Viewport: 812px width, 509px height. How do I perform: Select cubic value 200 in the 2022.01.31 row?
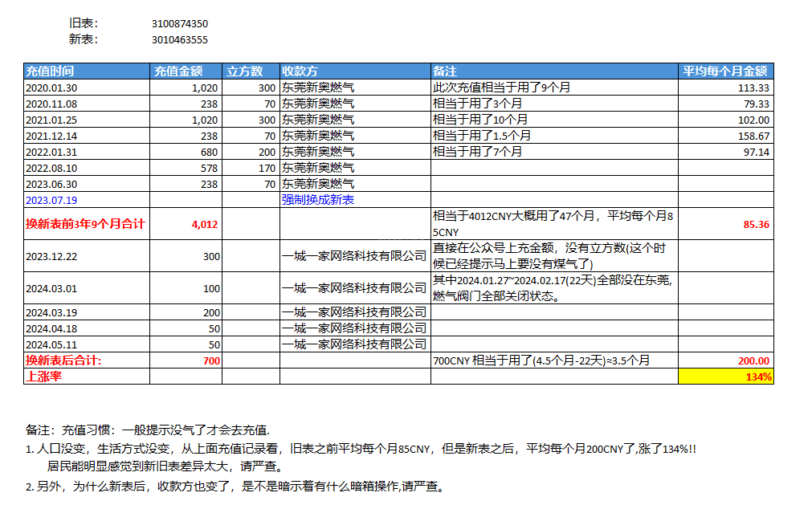coord(251,152)
